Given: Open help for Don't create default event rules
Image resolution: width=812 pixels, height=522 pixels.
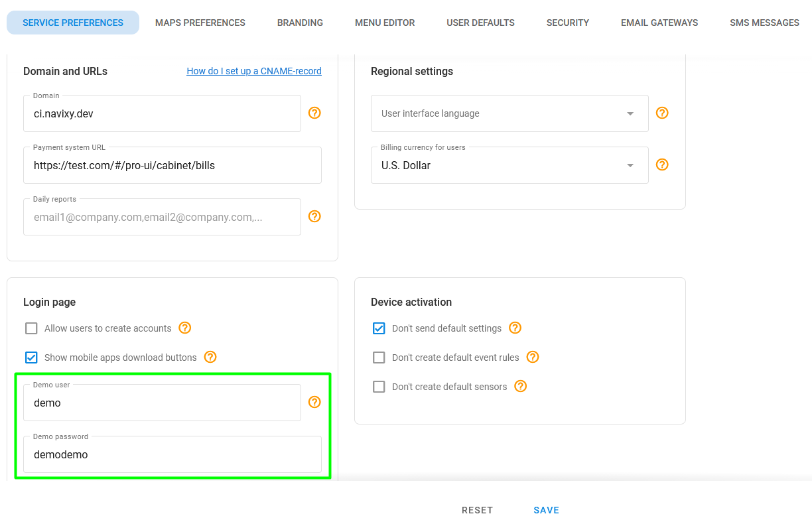Looking at the screenshot, I should [533, 357].
